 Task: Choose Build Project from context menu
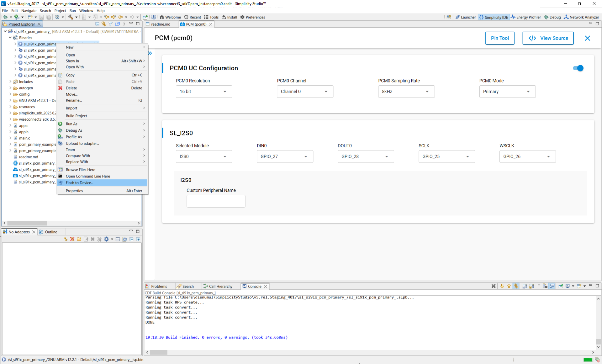pyautogui.click(x=77, y=116)
